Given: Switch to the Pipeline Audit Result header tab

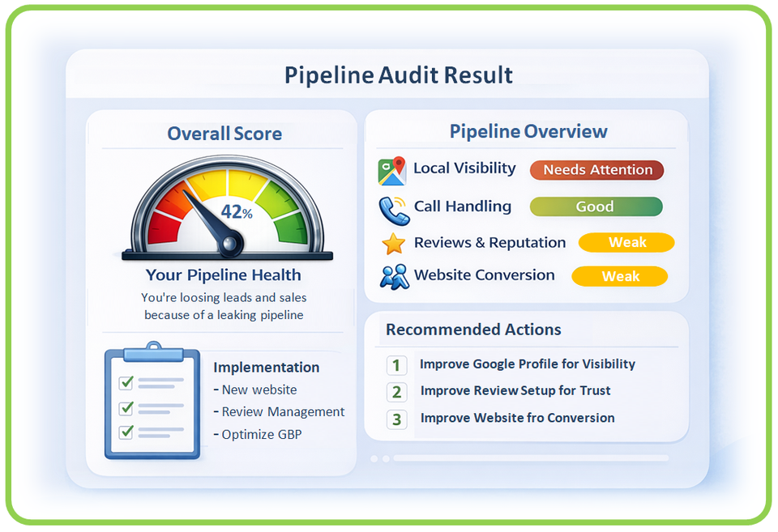Looking at the screenshot, I should click(x=398, y=74).
